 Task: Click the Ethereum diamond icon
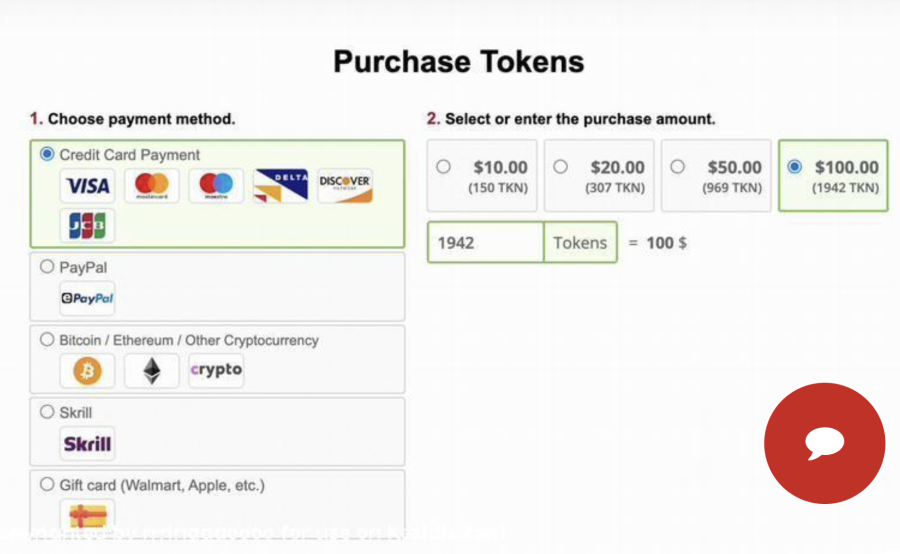pos(152,371)
